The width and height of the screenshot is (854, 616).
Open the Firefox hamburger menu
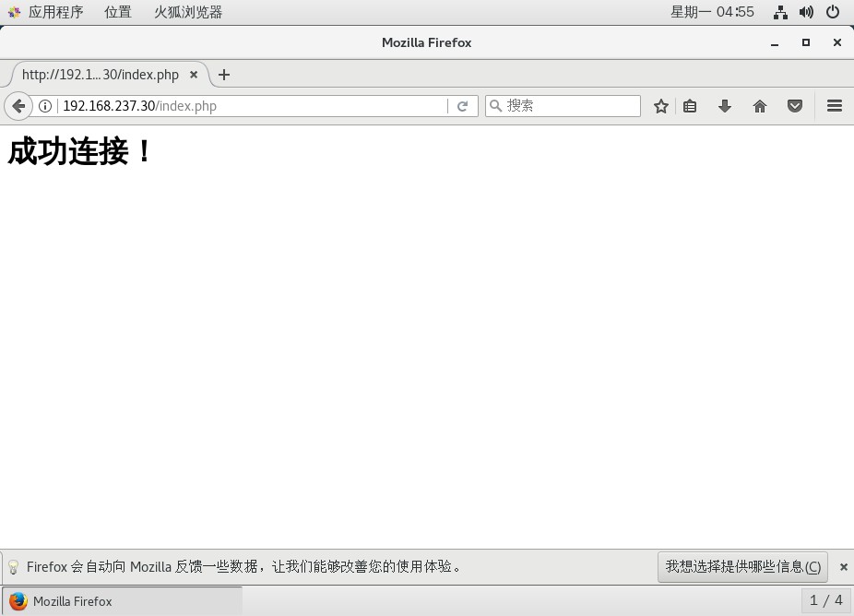coord(835,106)
